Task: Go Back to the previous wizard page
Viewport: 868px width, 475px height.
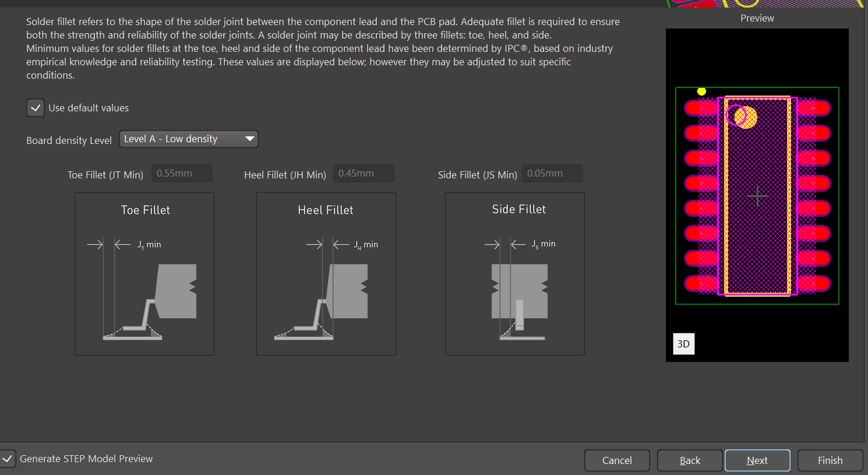Action: (x=690, y=460)
